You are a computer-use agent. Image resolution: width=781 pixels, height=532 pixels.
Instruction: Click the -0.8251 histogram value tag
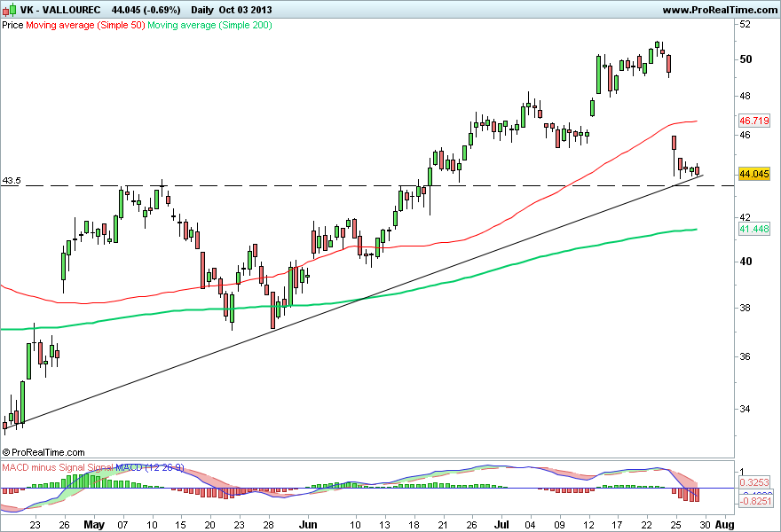pos(754,501)
